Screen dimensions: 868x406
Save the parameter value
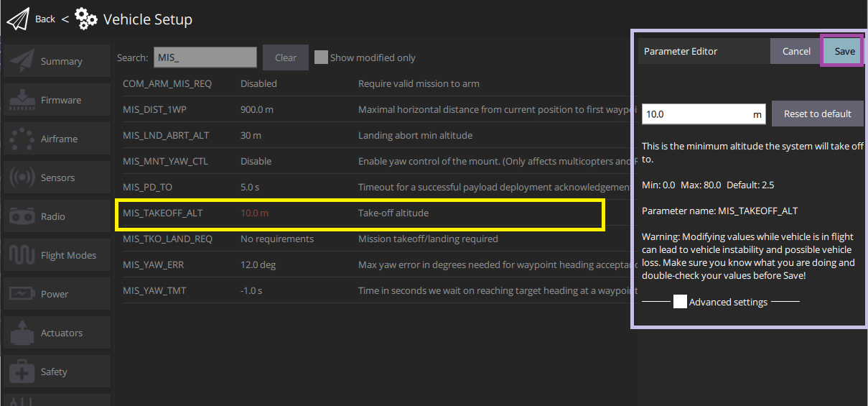pyautogui.click(x=844, y=51)
